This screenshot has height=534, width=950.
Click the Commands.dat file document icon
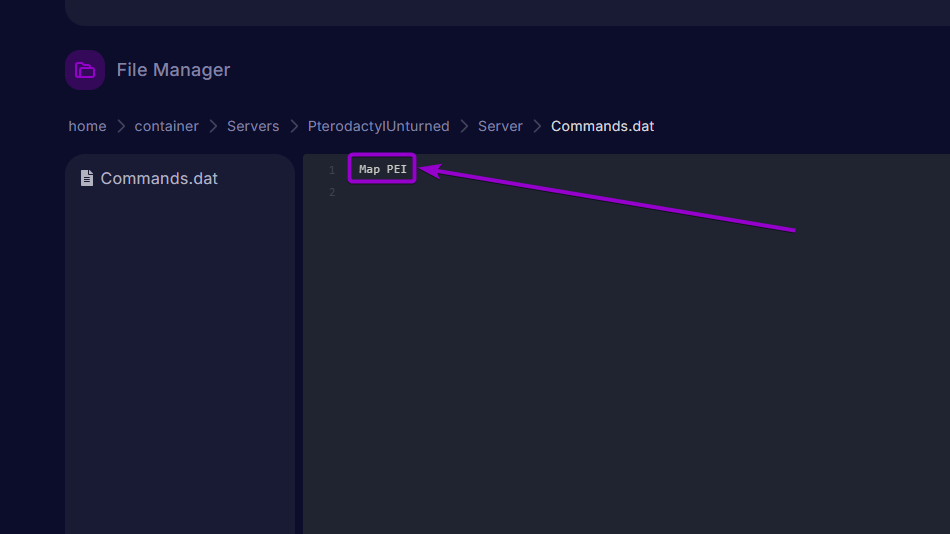(87, 178)
